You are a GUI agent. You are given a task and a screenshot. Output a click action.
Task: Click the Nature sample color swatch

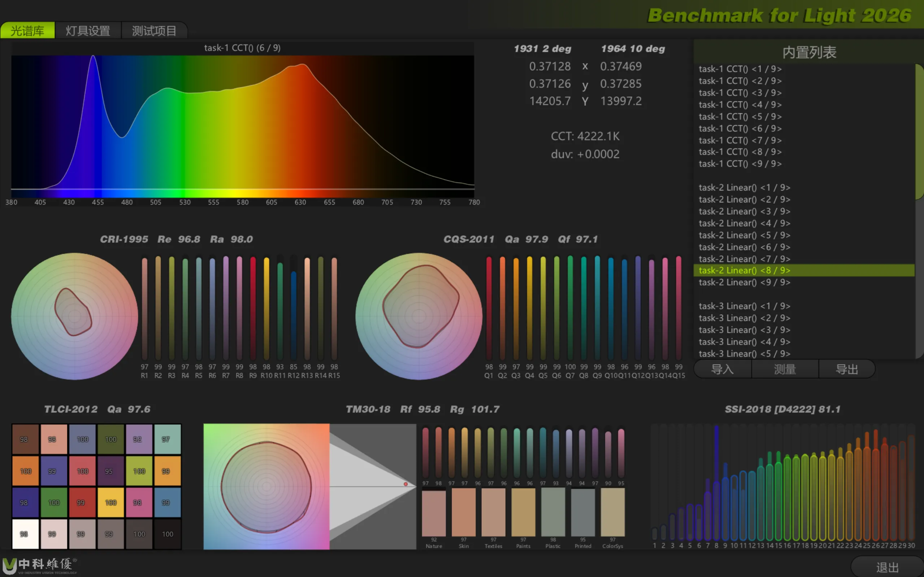(x=434, y=513)
